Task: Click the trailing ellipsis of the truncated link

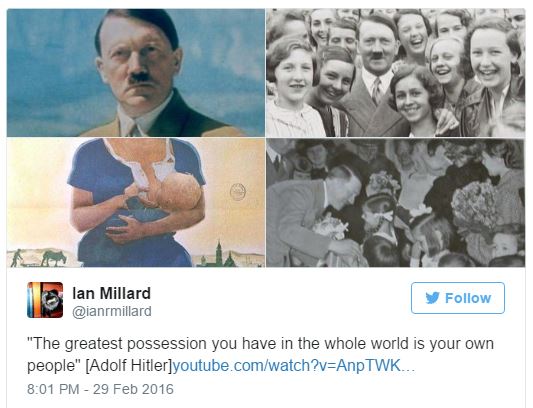Action: click(x=408, y=367)
